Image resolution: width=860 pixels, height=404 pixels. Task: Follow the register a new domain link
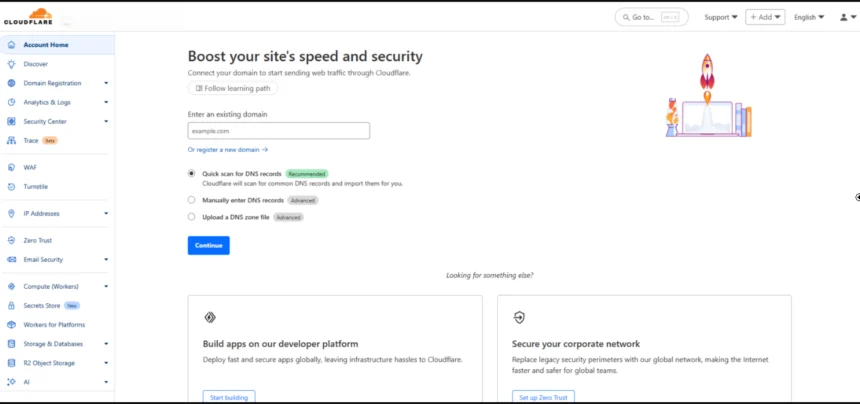tap(228, 150)
